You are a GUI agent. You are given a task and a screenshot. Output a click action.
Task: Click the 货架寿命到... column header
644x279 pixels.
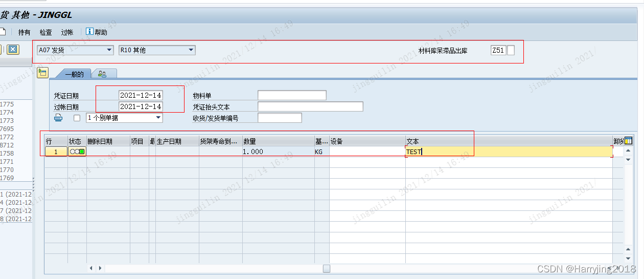click(220, 141)
